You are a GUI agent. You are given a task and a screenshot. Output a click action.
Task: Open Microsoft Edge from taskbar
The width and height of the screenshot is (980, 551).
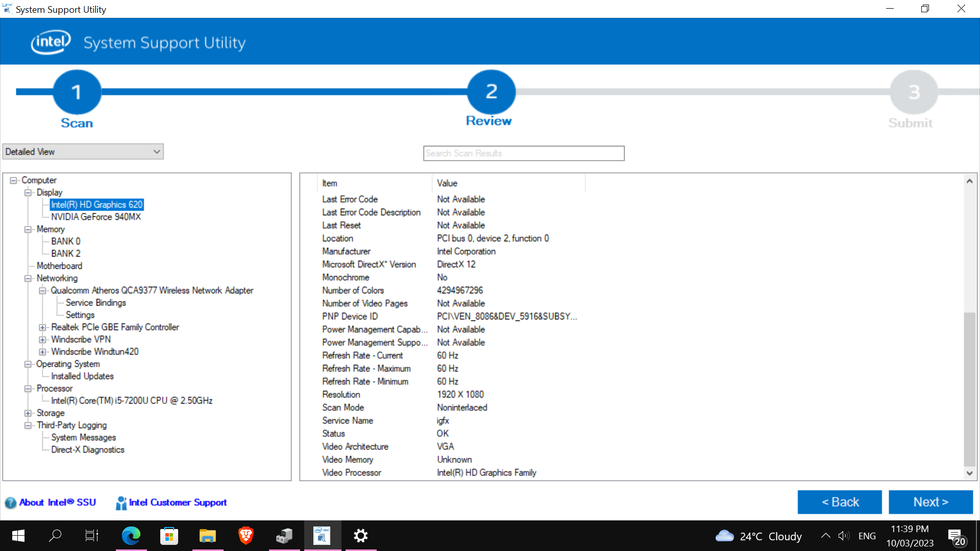(131, 536)
